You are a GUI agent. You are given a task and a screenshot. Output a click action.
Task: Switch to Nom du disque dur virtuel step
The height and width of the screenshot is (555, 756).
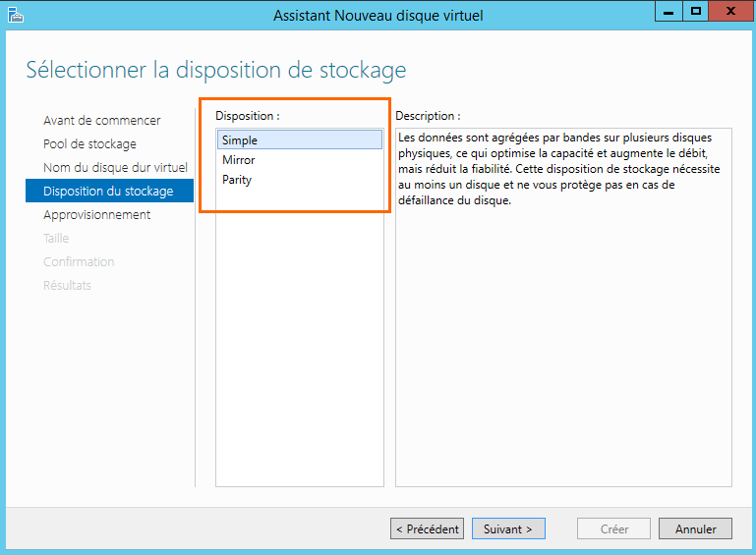(x=115, y=168)
